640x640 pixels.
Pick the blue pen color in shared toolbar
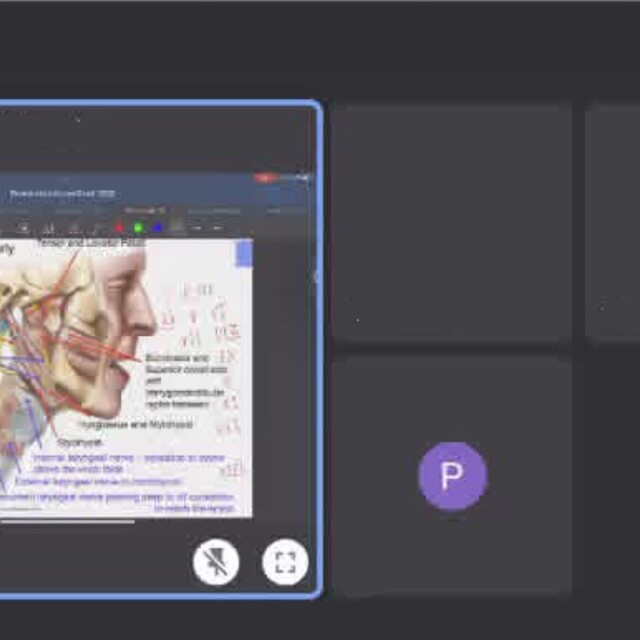point(158,227)
